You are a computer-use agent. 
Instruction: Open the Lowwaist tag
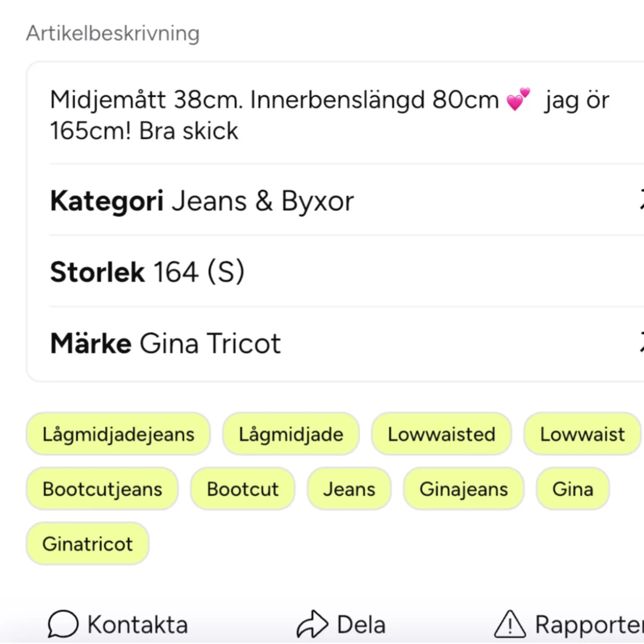(582, 434)
